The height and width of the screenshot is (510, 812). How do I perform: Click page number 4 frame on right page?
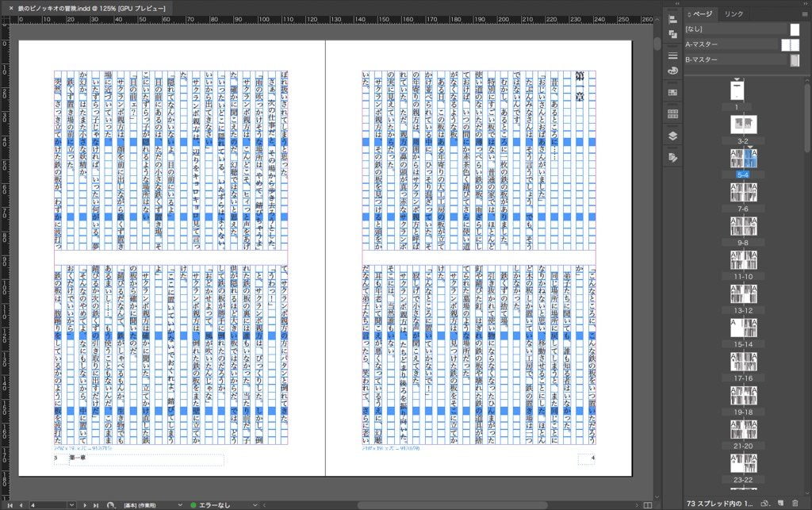[x=587, y=458]
